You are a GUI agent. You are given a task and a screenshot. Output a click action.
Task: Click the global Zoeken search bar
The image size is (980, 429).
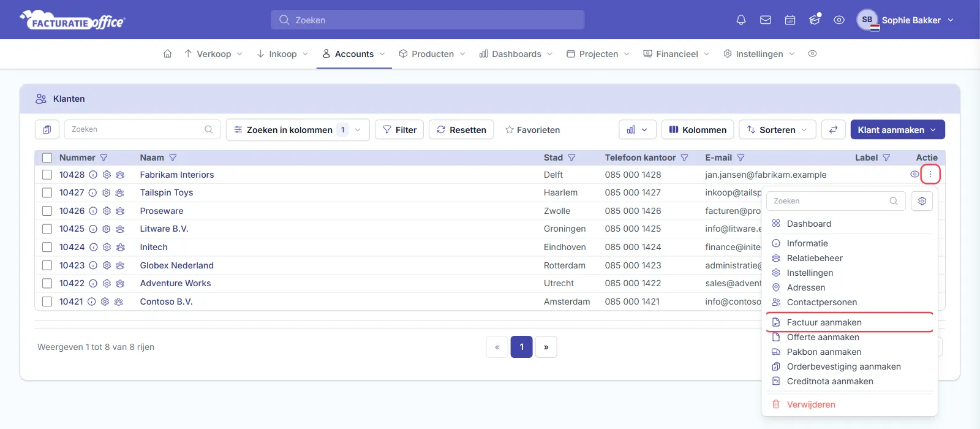tap(428, 20)
